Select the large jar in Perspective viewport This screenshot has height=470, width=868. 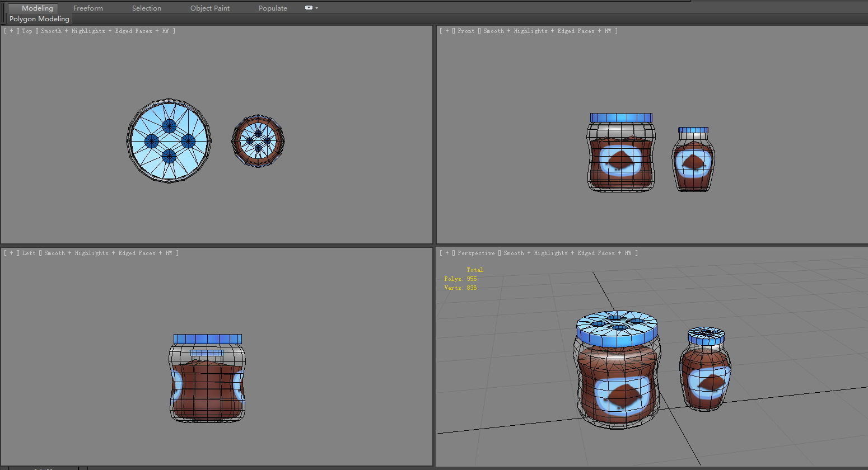[617, 370]
